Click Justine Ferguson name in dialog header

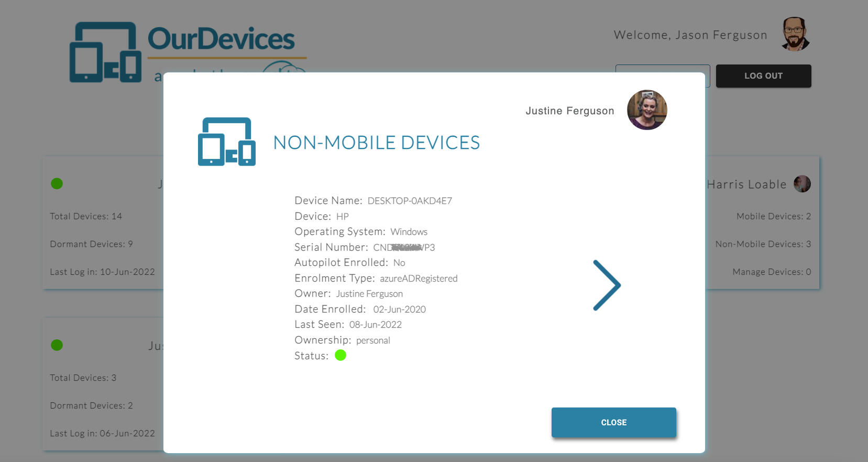tap(569, 111)
